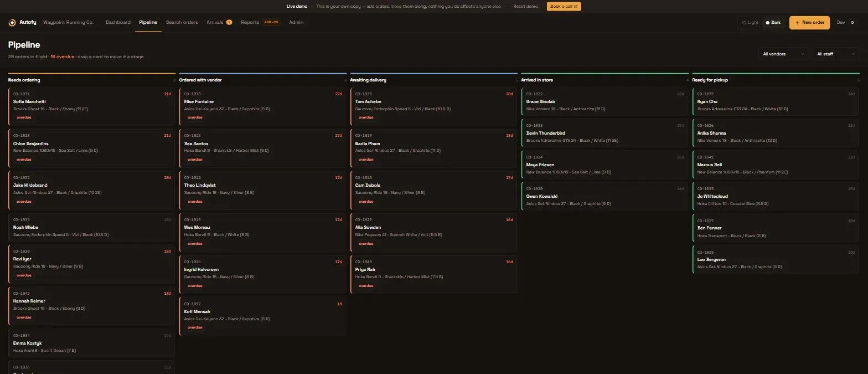This screenshot has height=374, width=868.
Task: Open Bea Santos order card
Action: tap(263, 148)
